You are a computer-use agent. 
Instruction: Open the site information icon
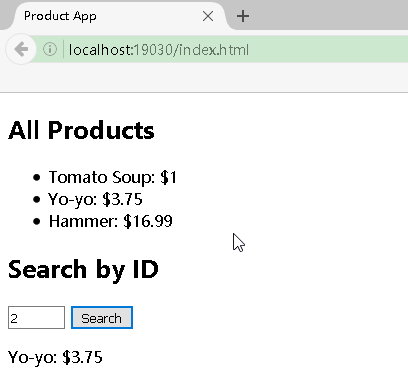(50, 49)
